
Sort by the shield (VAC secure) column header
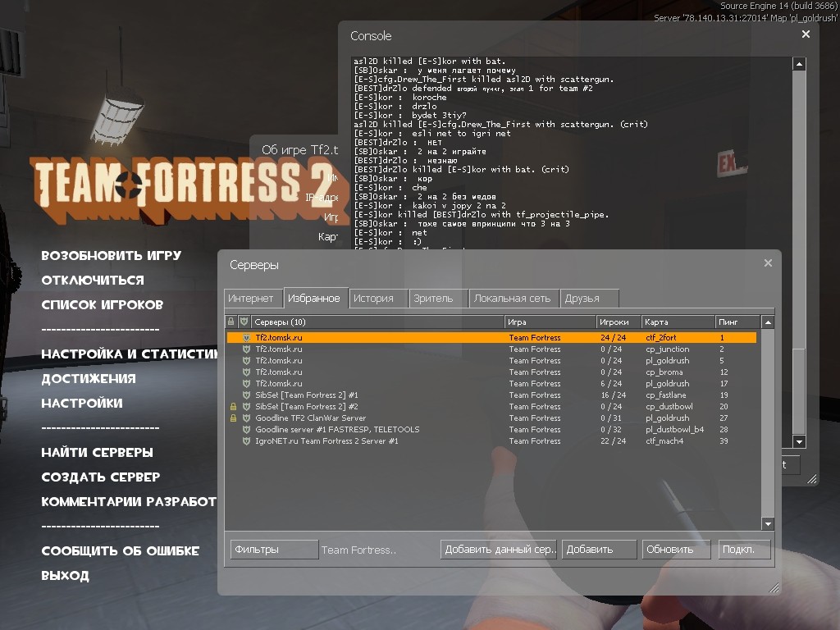click(x=244, y=322)
